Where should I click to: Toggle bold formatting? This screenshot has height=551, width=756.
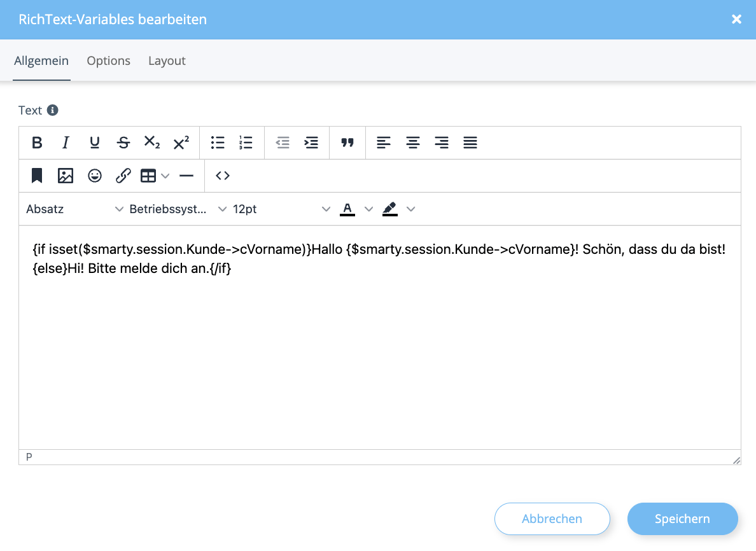(x=37, y=143)
